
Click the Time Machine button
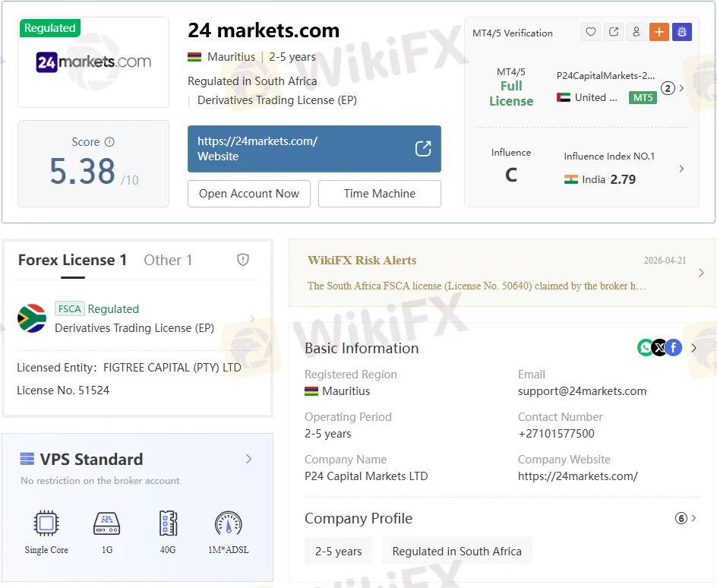(379, 194)
